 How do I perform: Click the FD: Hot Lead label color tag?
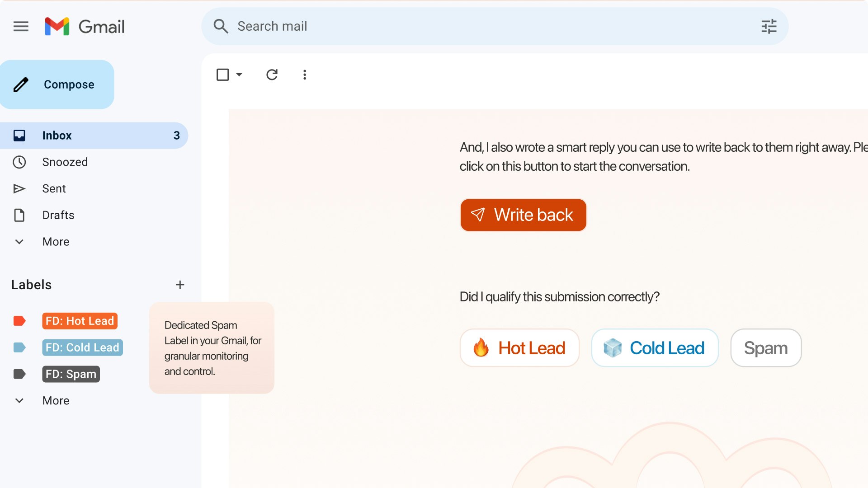[x=19, y=321]
